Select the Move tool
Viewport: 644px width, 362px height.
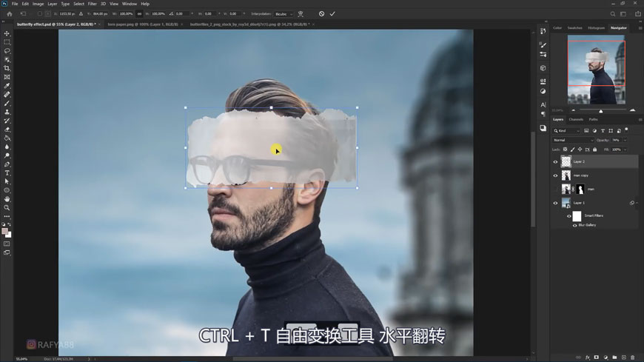click(x=7, y=33)
